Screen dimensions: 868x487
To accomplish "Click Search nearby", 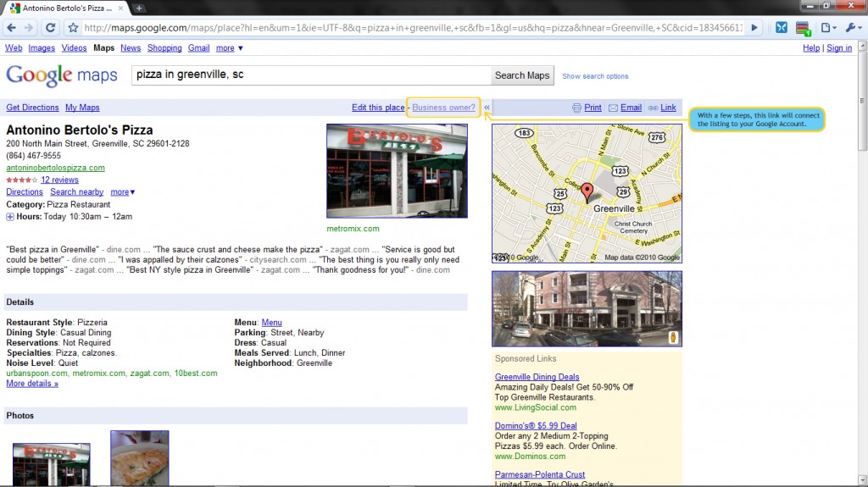I will click(x=77, y=192).
